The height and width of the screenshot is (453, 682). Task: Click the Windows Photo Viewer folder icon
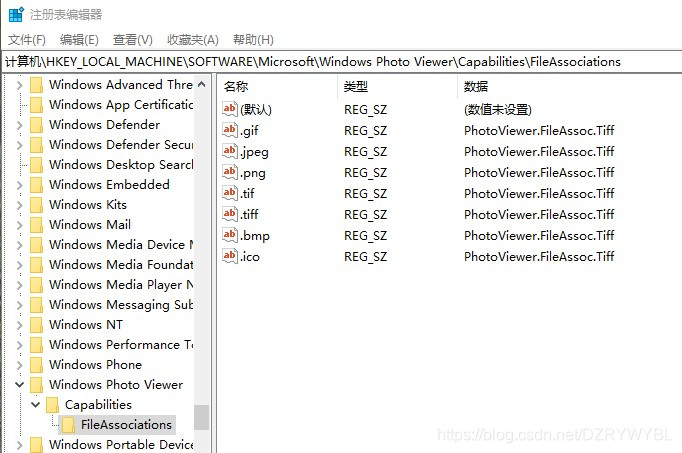tap(37, 385)
